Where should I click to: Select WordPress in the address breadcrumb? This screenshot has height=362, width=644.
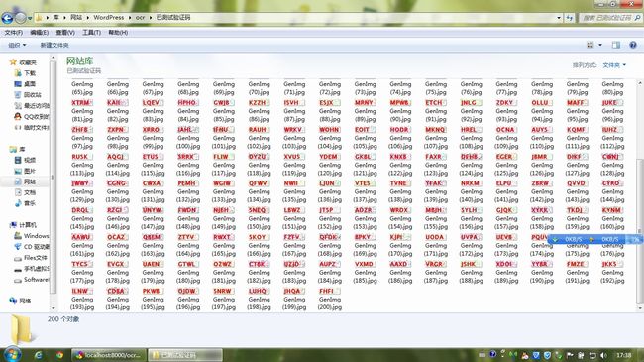click(x=108, y=17)
